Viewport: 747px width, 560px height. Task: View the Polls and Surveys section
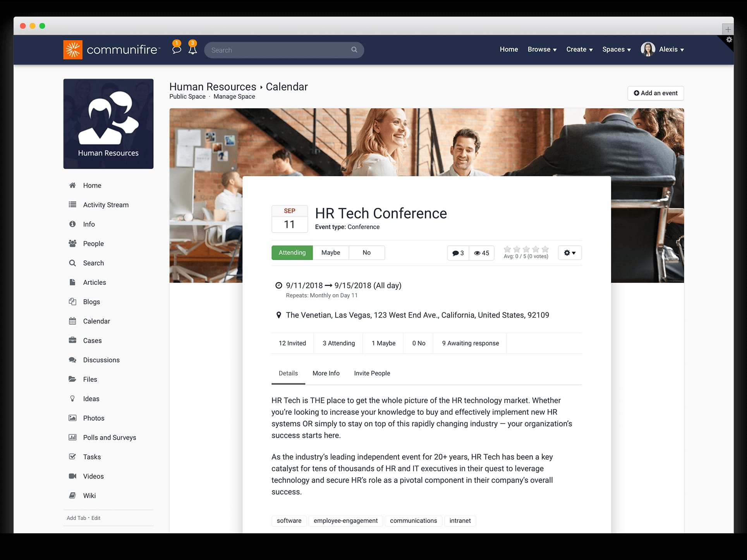click(110, 437)
